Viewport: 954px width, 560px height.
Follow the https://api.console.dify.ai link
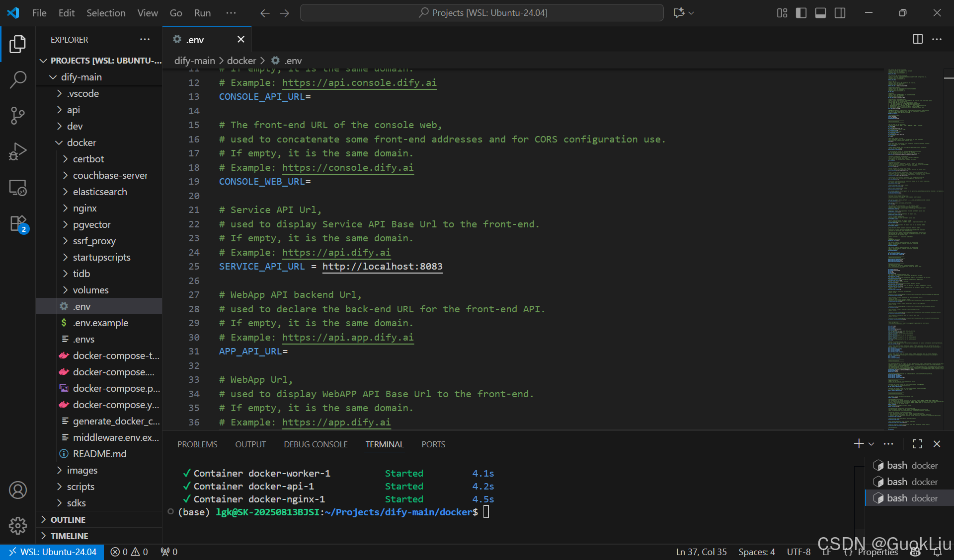359,82
